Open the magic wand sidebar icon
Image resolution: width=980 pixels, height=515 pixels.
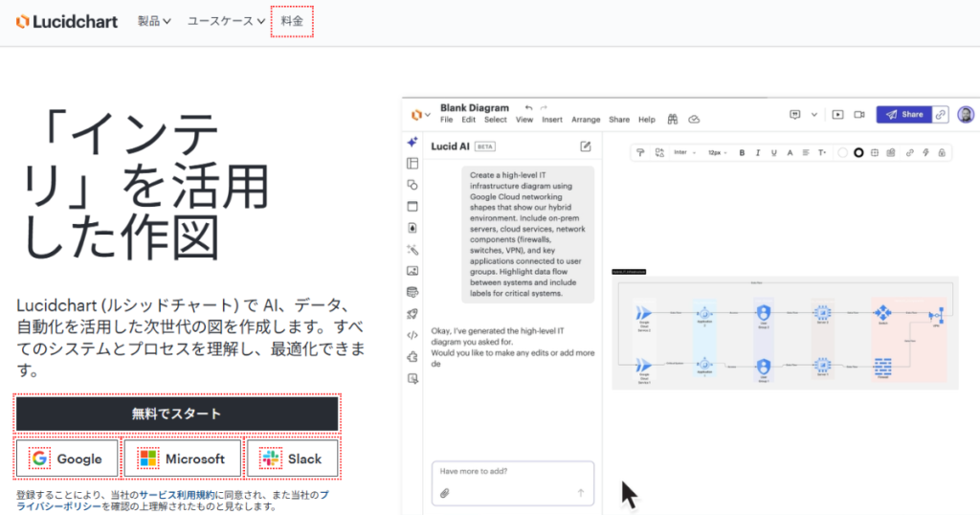[412, 250]
